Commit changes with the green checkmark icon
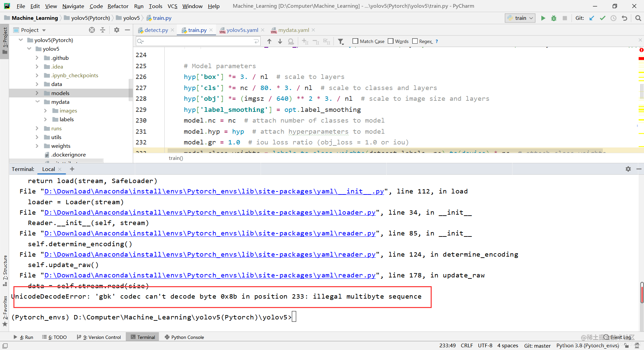This screenshot has height=350, width=644. (x=603, y=18)
